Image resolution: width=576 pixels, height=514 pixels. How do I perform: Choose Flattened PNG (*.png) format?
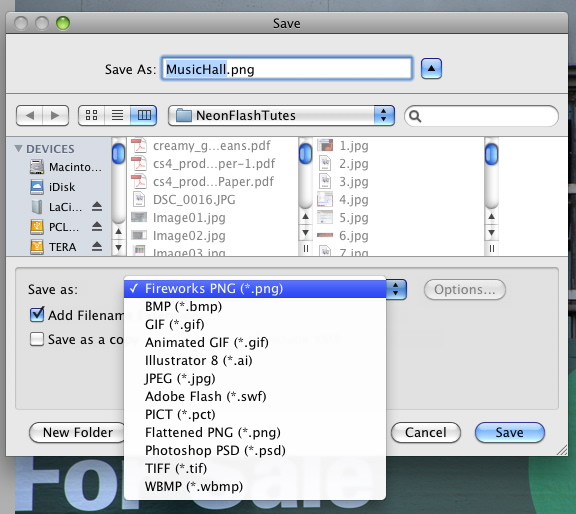point(255,432)
